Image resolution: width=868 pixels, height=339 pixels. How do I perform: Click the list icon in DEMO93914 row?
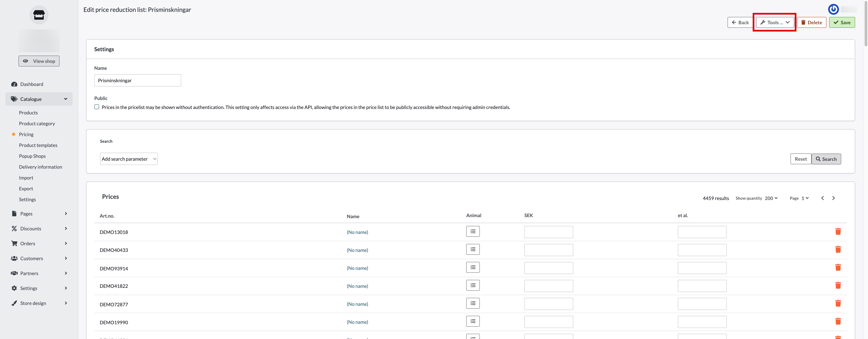pos(473,267)
